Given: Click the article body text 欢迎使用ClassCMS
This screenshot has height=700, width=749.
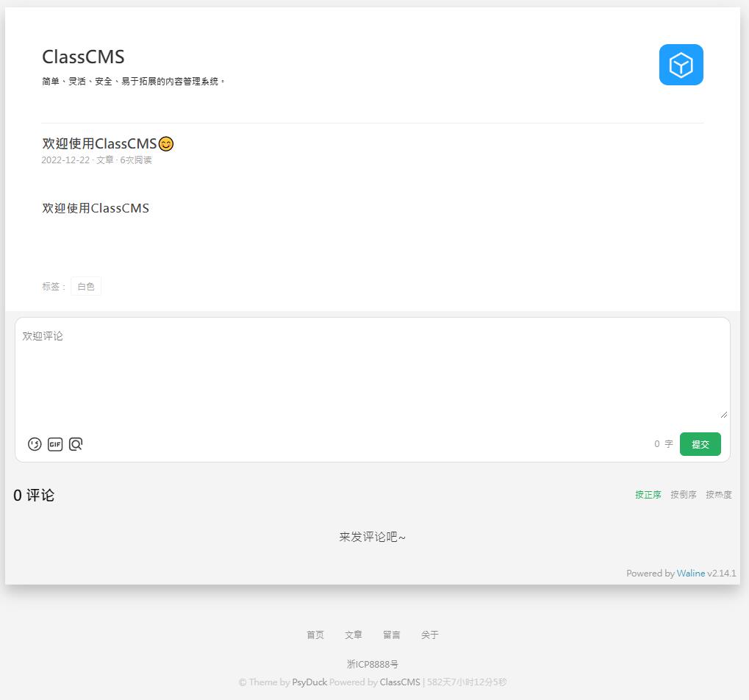Looking at the screenshot, I should 96,208.
